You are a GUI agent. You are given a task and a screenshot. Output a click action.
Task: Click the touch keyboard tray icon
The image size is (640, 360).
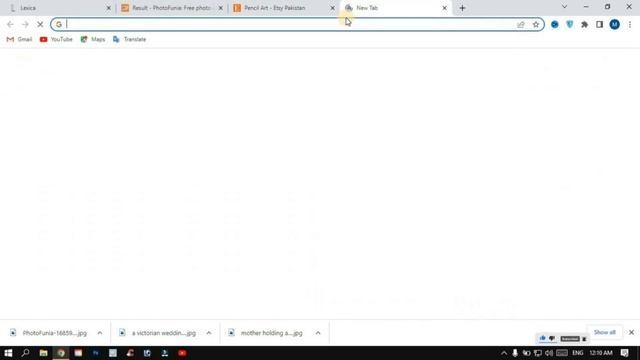tap(562, 353)
